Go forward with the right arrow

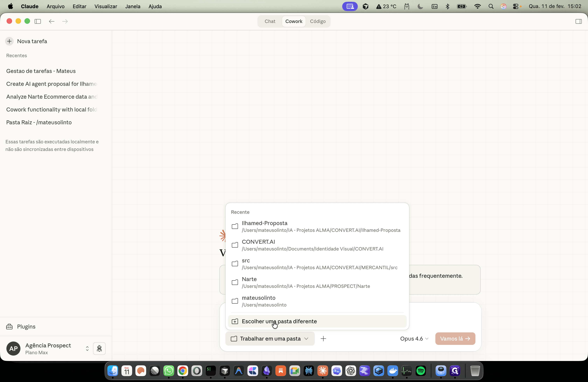65,21
